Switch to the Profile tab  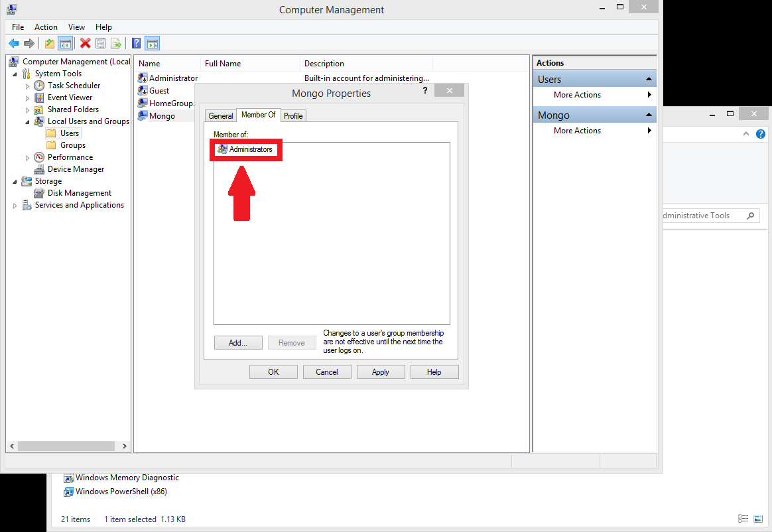293,115
